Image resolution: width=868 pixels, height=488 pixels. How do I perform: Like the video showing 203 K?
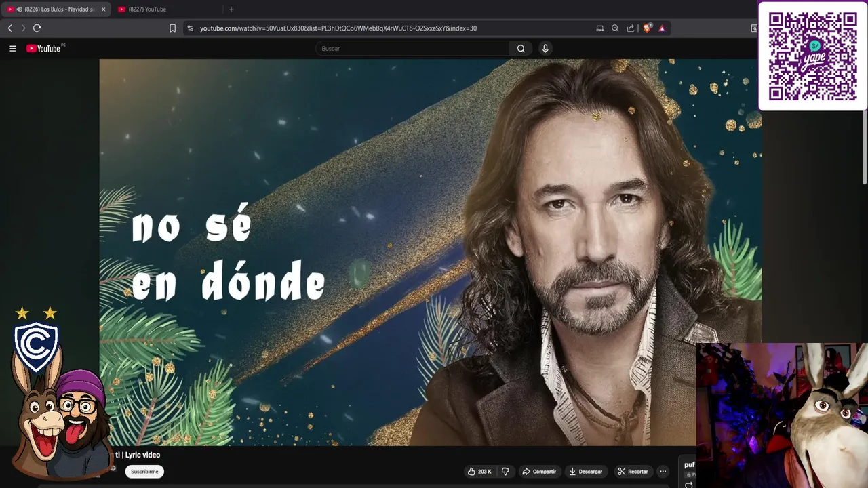point(479,472)
